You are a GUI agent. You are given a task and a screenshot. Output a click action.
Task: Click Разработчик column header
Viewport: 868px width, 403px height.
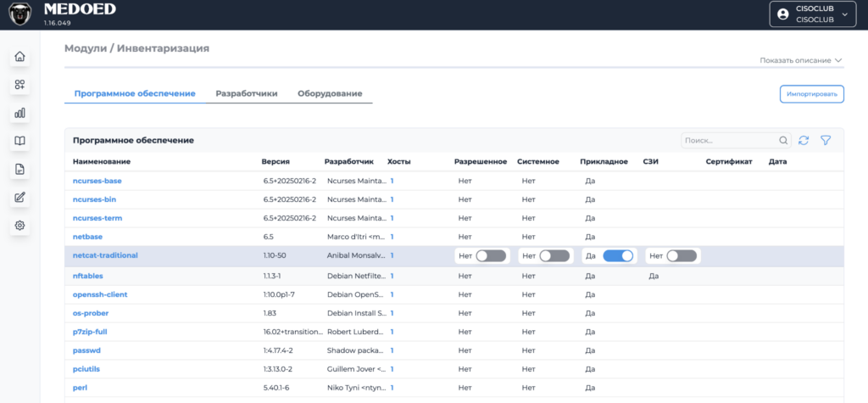348,162
